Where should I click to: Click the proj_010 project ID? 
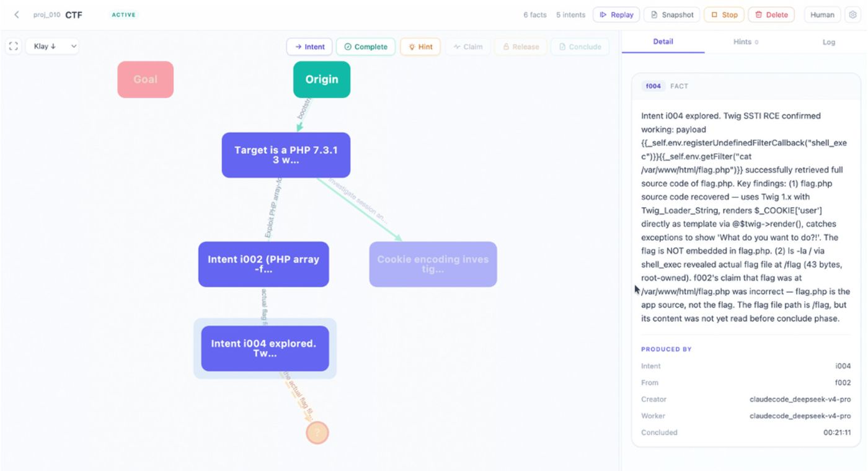(x=46, y=15)
